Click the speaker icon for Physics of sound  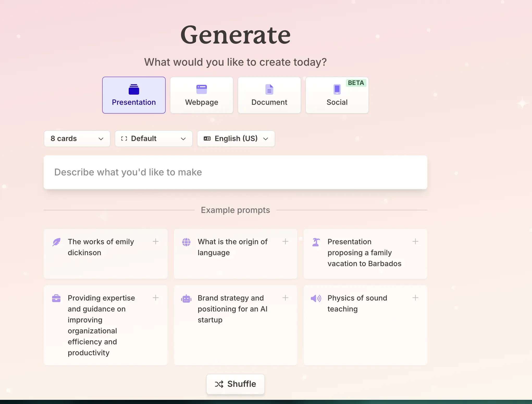point(316,298)
